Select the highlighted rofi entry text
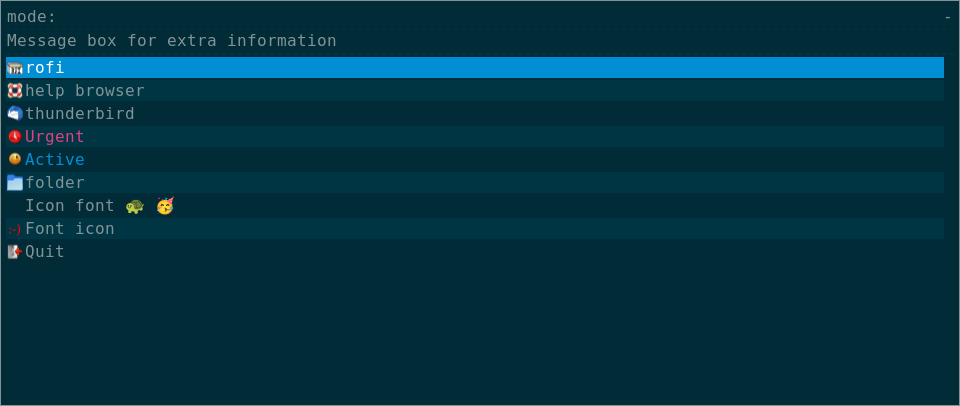The height and width of the screenshot is (406, 960). (45, 68)
